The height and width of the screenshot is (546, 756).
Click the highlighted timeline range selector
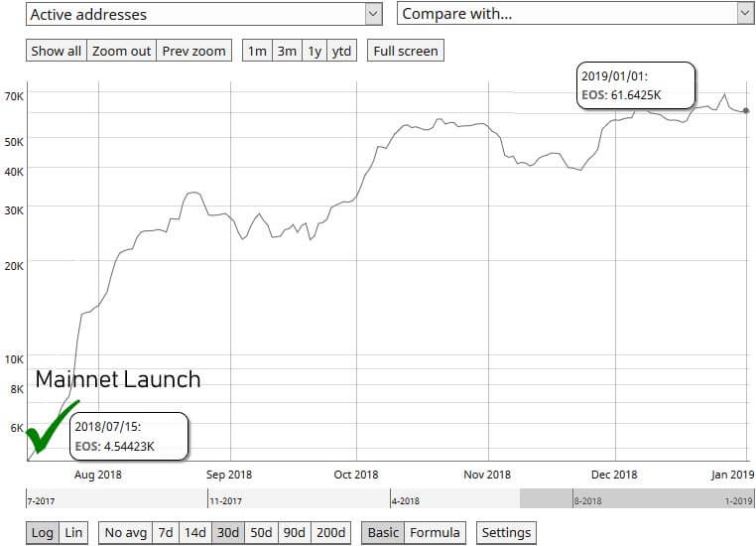point(636,498)
